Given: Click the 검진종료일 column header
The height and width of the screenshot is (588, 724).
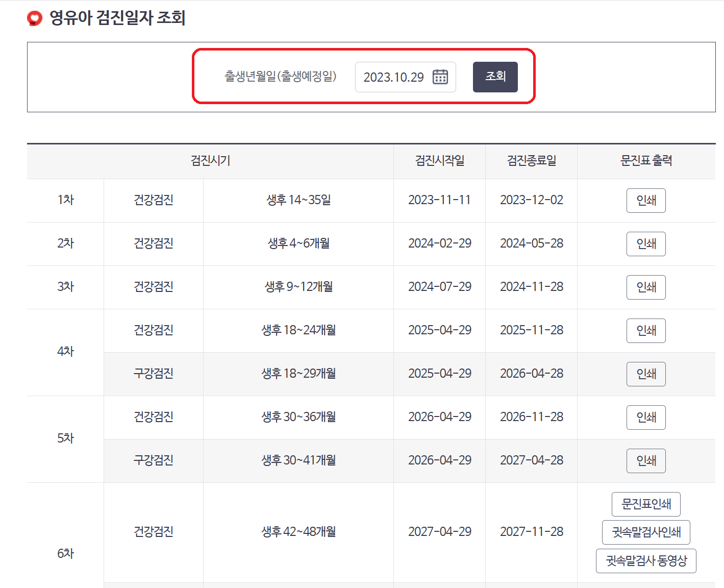Looking at the screenshot, I should tap(531, 161).
